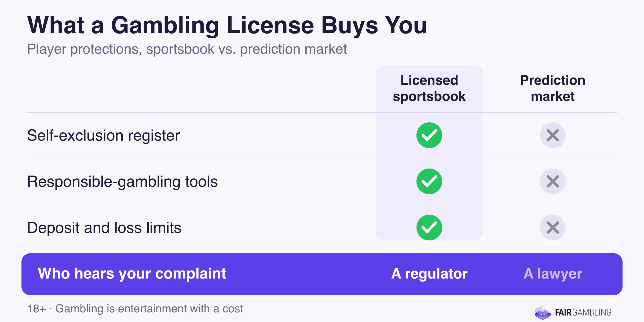
Task: Click the 18+ gambling disclaimer text
Action: pos(135,309)
